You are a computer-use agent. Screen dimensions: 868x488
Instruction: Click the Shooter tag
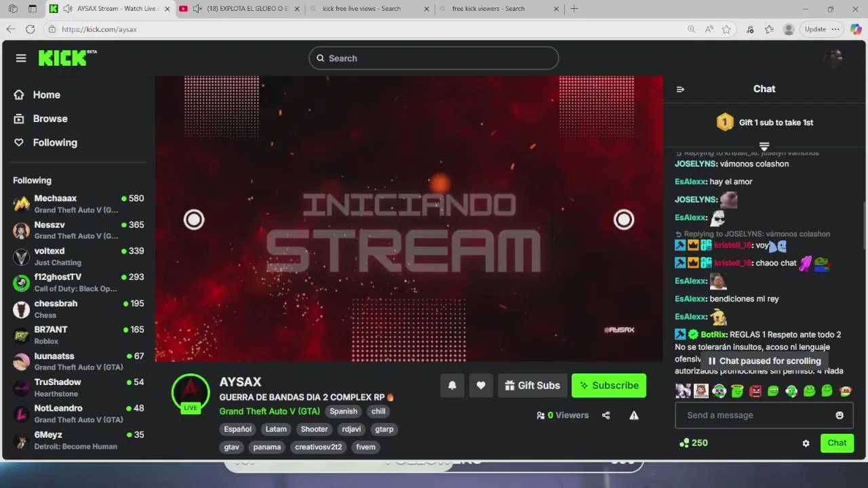pyautogui.click(x=315, y=429)
